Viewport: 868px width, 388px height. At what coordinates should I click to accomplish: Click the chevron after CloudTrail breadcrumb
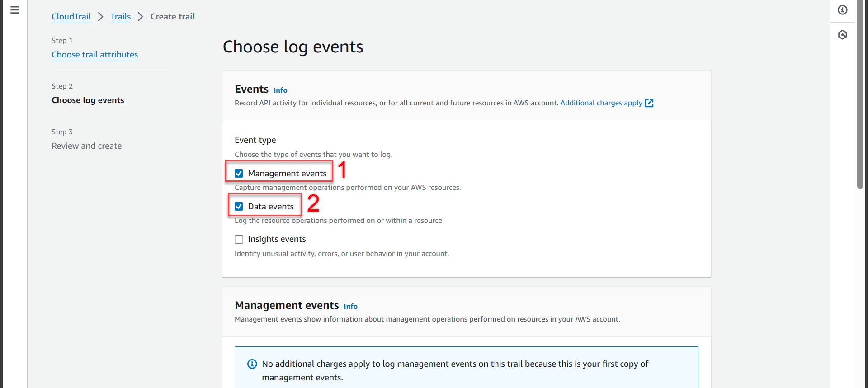[100, 17]
